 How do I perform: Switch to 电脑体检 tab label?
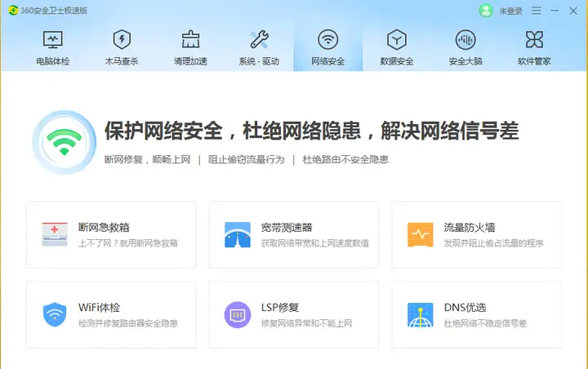(x=53, y=61)
